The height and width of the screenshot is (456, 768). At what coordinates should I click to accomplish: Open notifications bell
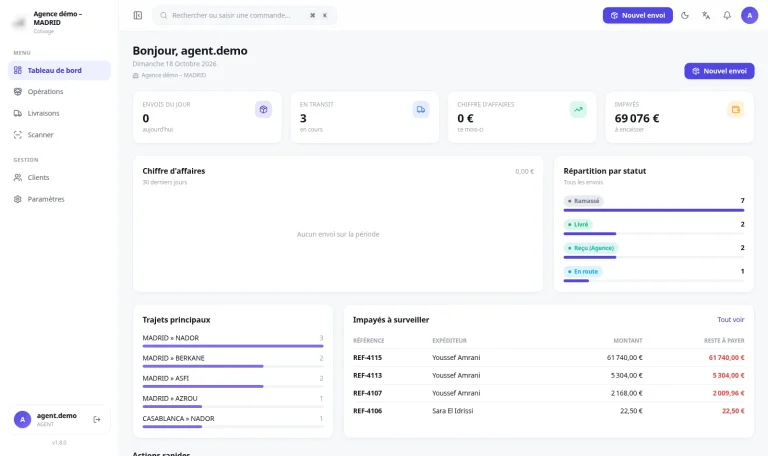(727, 15)
